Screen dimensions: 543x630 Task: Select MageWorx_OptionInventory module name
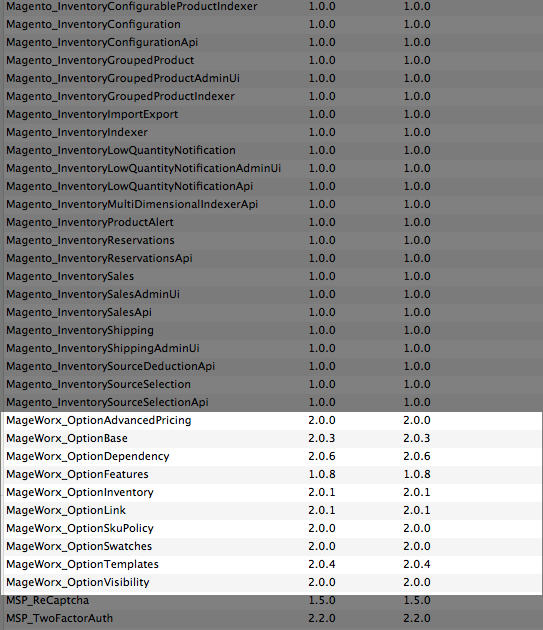tap(80, 493)
